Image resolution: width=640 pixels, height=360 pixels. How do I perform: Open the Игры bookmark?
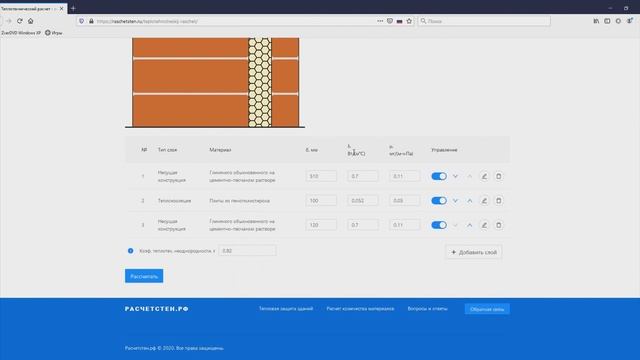point(53,33)
